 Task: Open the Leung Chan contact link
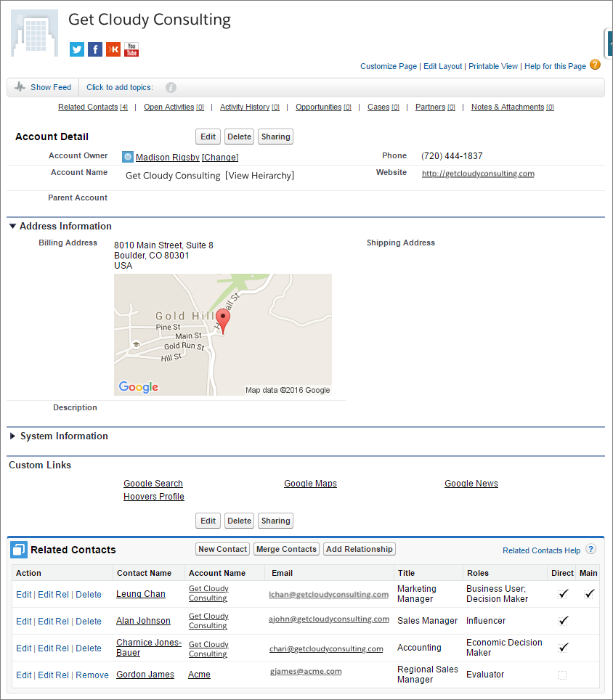[141, 594]
